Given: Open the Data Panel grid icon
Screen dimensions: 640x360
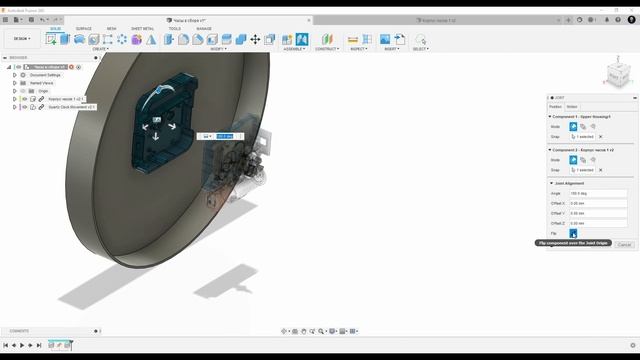Looking at the screenshot, I should point(5,20).
